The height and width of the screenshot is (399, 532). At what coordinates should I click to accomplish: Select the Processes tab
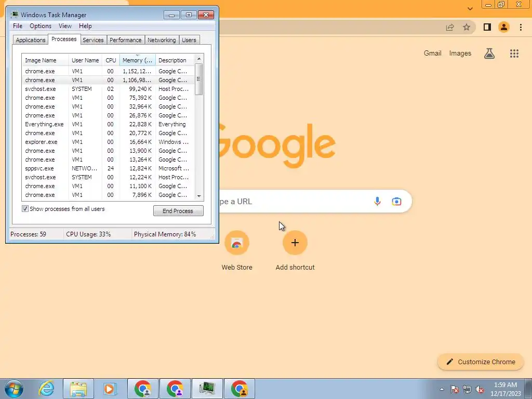point(64,39)
